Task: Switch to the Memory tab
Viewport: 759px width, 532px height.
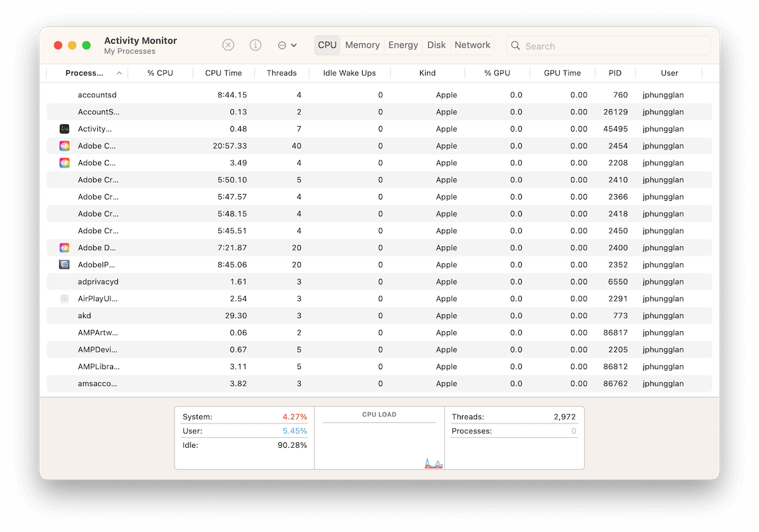Action: 362,46
